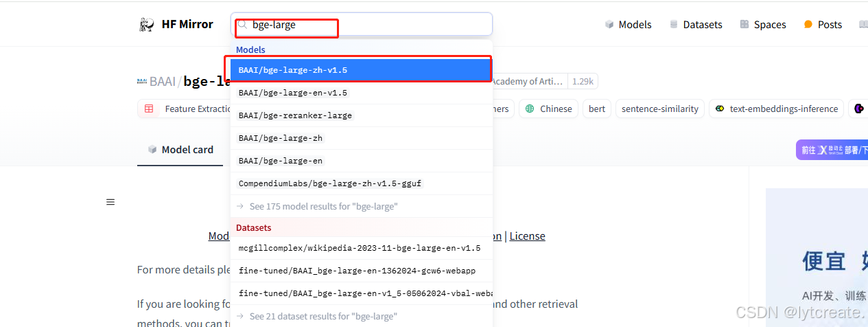The height and width of the screenshot is (327, 868).
Task: Open the table of contents hamburger icon
Action: (110, 202)
